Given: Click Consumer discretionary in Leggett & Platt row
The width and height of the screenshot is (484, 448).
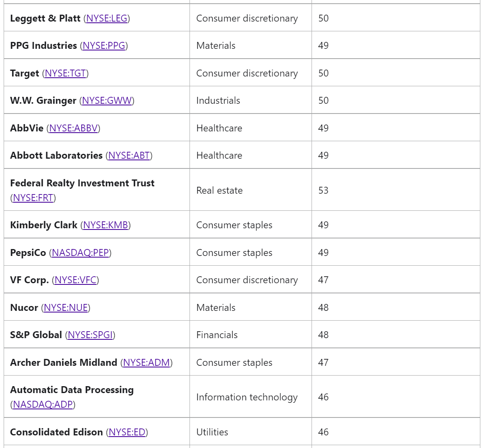Looking at the screenshot, I should [247, 19].
